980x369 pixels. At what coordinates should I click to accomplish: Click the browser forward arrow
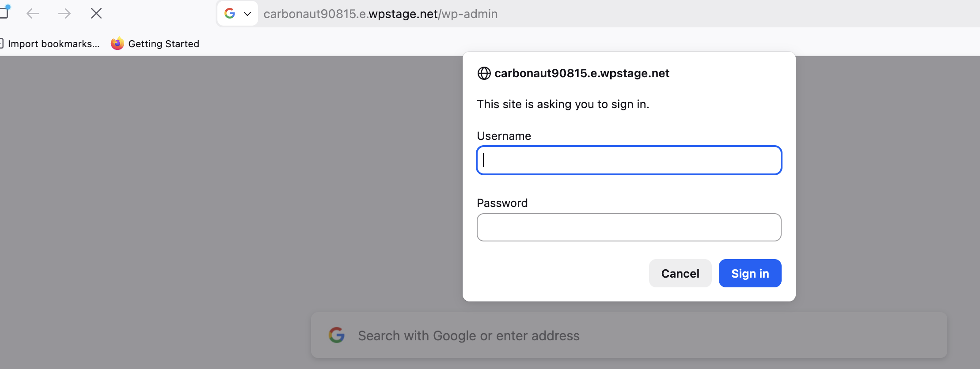pyautogui.click(x=65, y=14)
